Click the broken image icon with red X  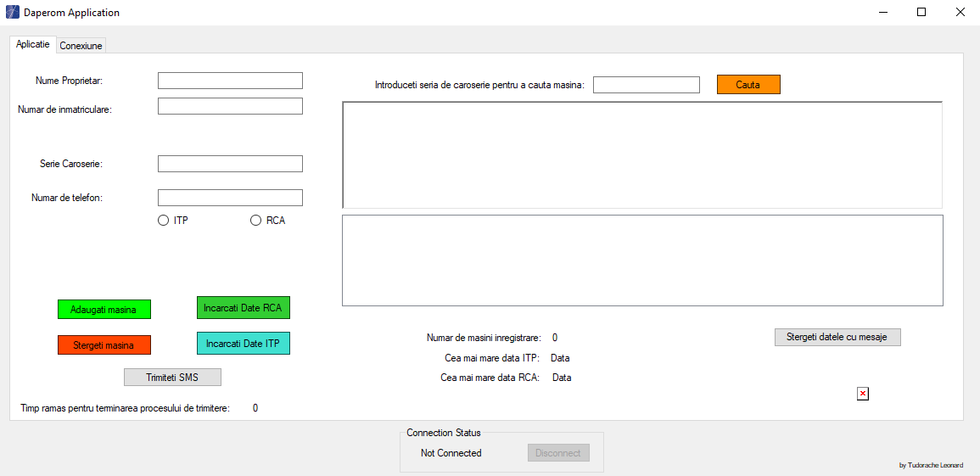coord(863,394)
